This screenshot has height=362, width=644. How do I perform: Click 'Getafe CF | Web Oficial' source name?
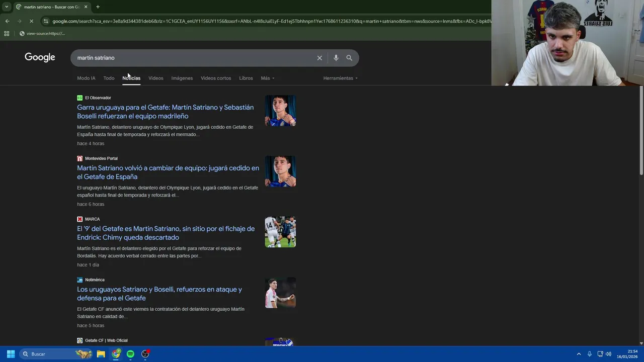point(106,340)
